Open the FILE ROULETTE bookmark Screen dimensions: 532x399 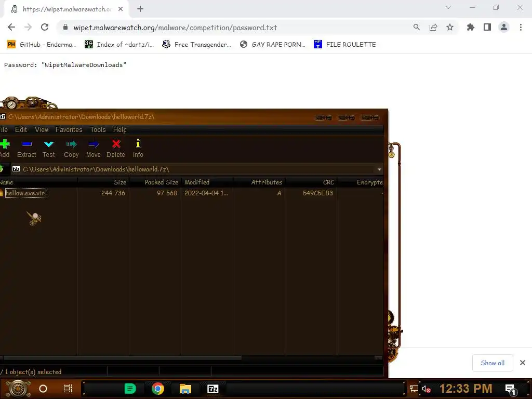(345, 45)
